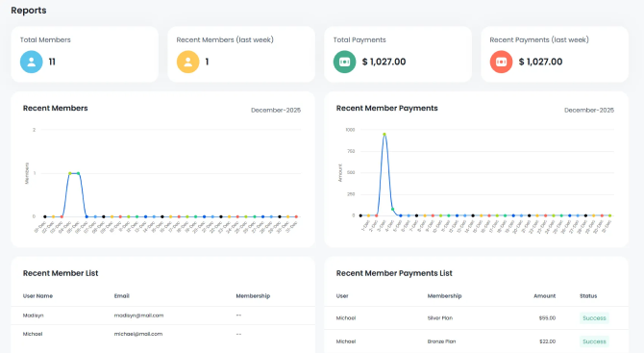The width and height of the screenshot is (644, 353).
Task: Click y-axis value 250 in Payments chart
Action: coord(351,194)
